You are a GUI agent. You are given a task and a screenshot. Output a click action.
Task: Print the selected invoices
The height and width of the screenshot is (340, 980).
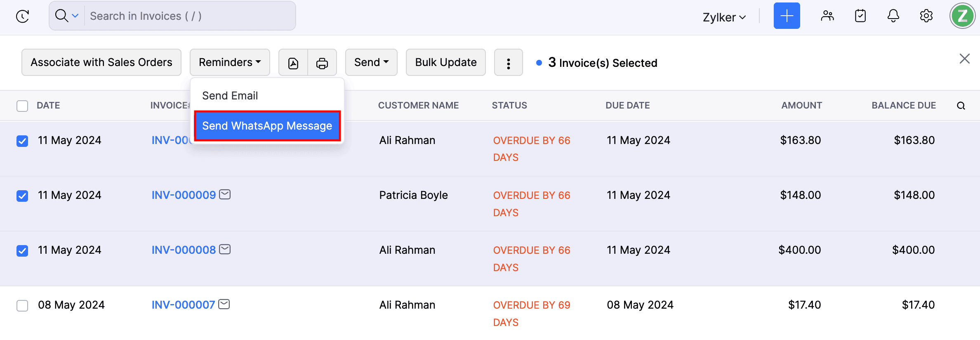tap(322, 63)
